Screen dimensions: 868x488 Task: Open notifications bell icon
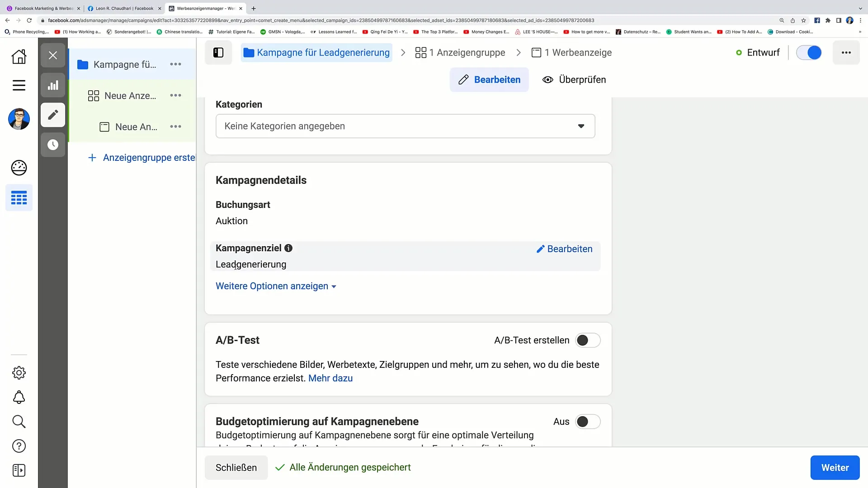pos(19,397)
